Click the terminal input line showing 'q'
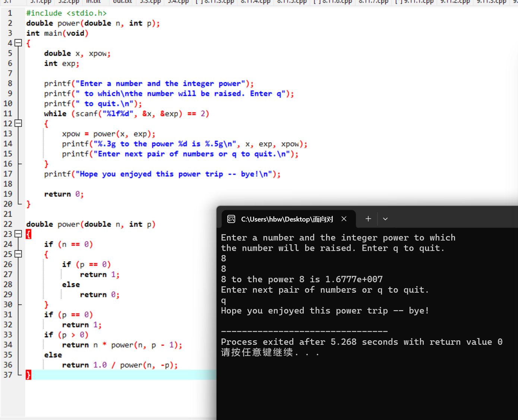Screen dimensions: 518x420 [224, 300]
